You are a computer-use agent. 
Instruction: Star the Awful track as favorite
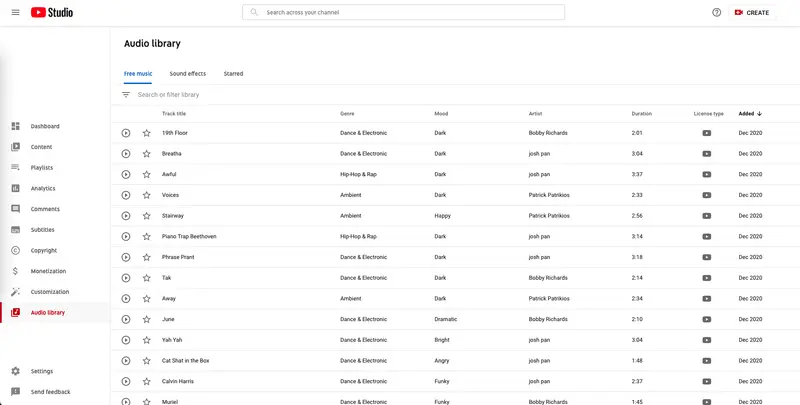click(146, 174)
